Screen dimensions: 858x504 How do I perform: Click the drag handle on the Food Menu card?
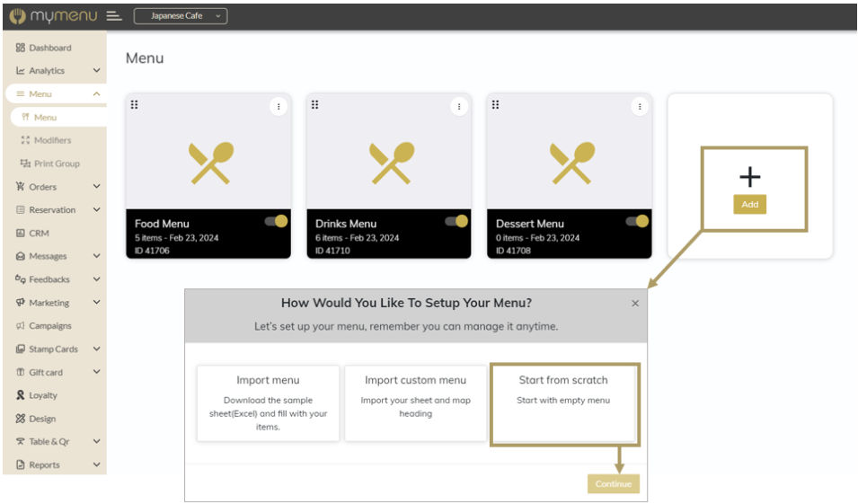click(x=134, y=104)
